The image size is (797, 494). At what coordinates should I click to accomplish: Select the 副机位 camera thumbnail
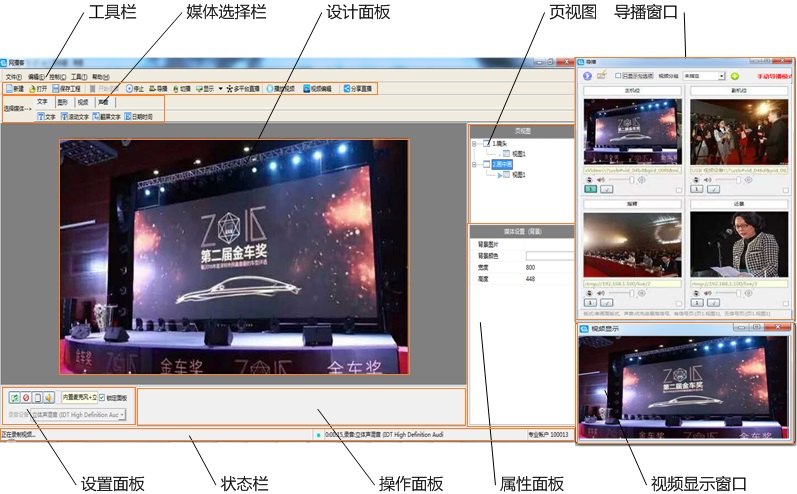tap(739, 131)
